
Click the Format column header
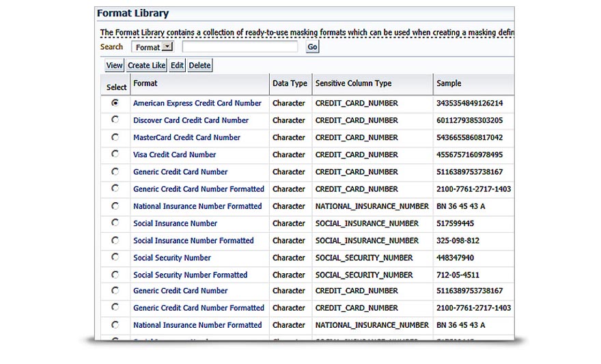pos(145,83)
